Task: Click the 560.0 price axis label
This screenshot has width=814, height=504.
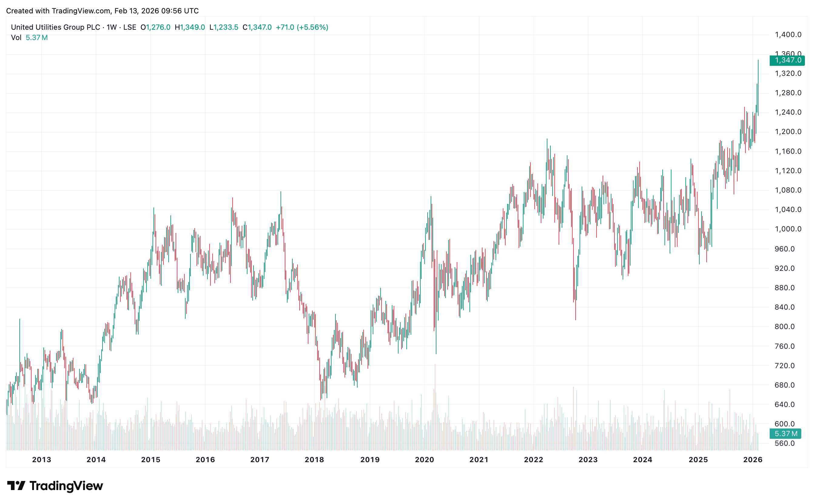Action: click(785, 443)
